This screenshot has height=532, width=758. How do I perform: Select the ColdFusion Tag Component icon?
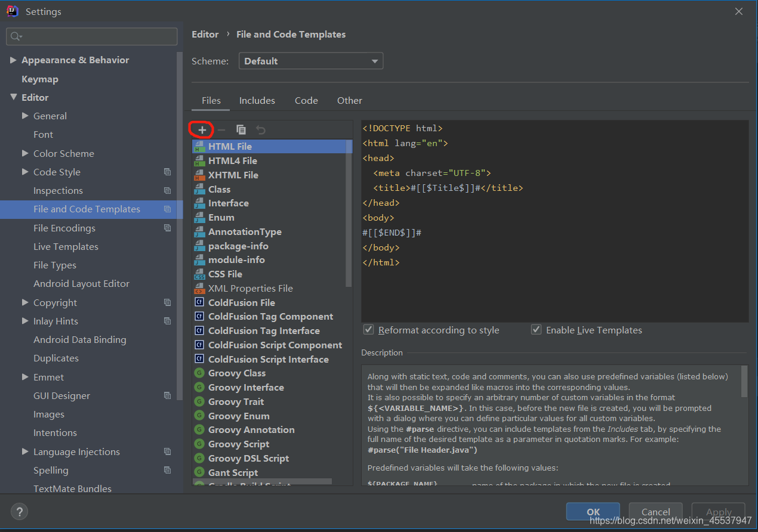[199, 317]
